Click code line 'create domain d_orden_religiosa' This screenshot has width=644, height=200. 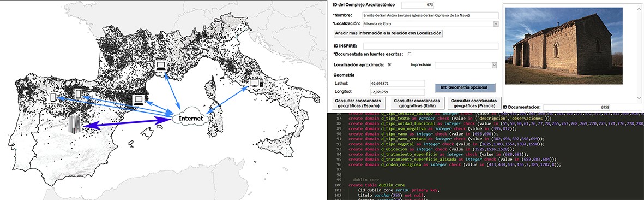[454, 164]
